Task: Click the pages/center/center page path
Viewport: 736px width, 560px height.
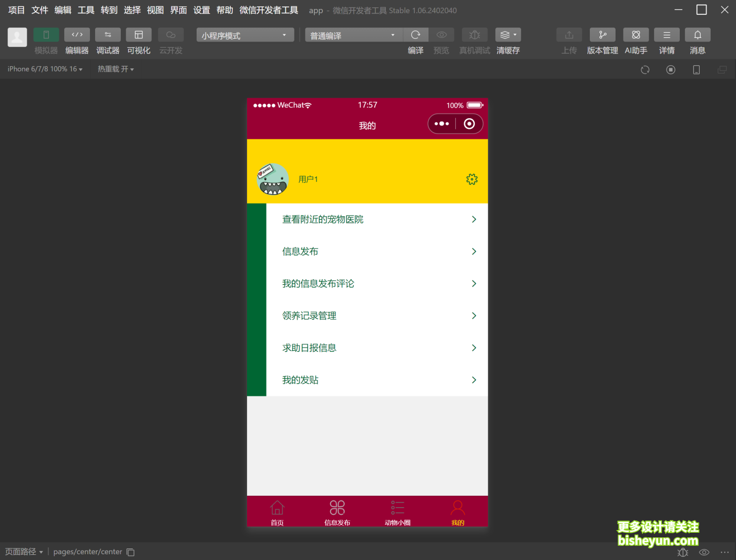Action: (87, 552)
